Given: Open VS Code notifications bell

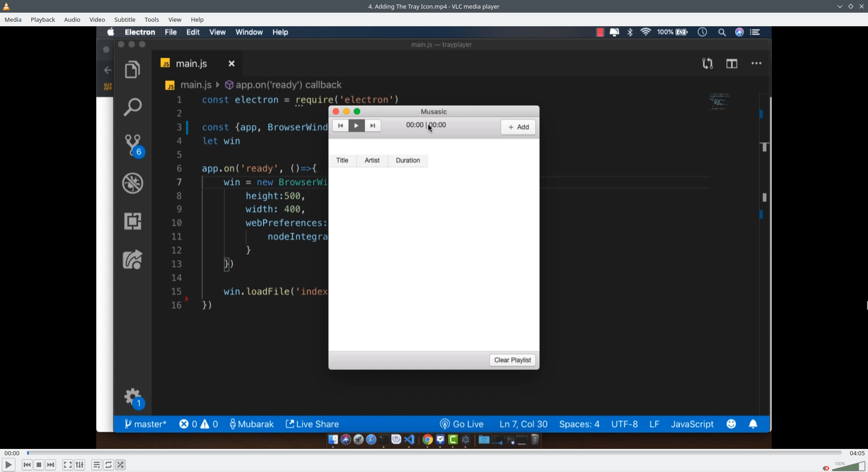Looking at the screenshot, I should (x=753, y=424).
